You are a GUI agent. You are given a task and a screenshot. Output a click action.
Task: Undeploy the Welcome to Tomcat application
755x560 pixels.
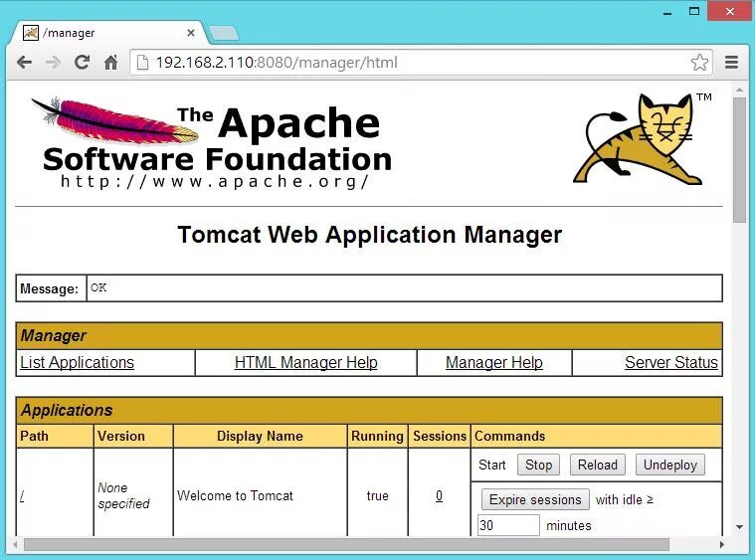(x=670, y=465)
